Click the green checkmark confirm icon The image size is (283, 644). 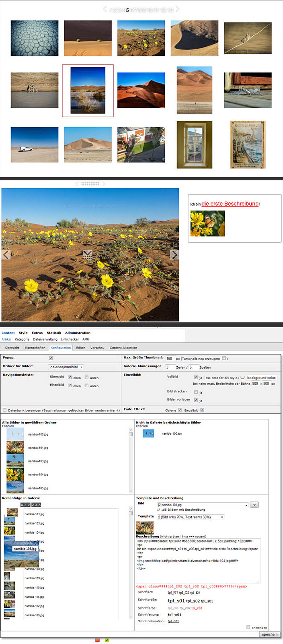pyautogui.click(x=107, y=640)
